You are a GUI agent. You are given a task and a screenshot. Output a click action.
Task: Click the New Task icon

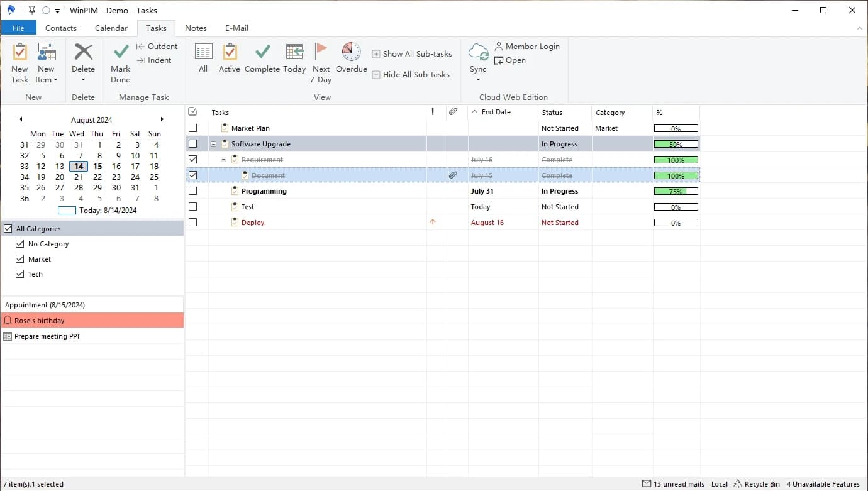pyautogui.click(x=20, y=53)
